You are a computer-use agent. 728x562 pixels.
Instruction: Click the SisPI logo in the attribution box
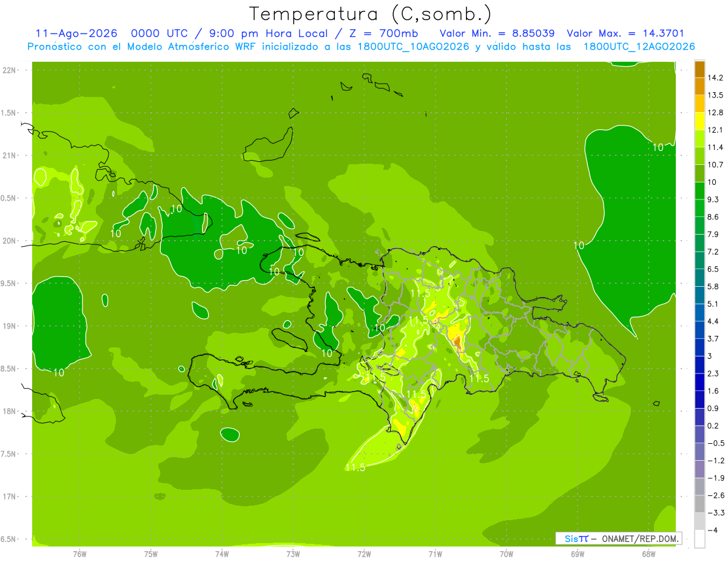point(576,538)
